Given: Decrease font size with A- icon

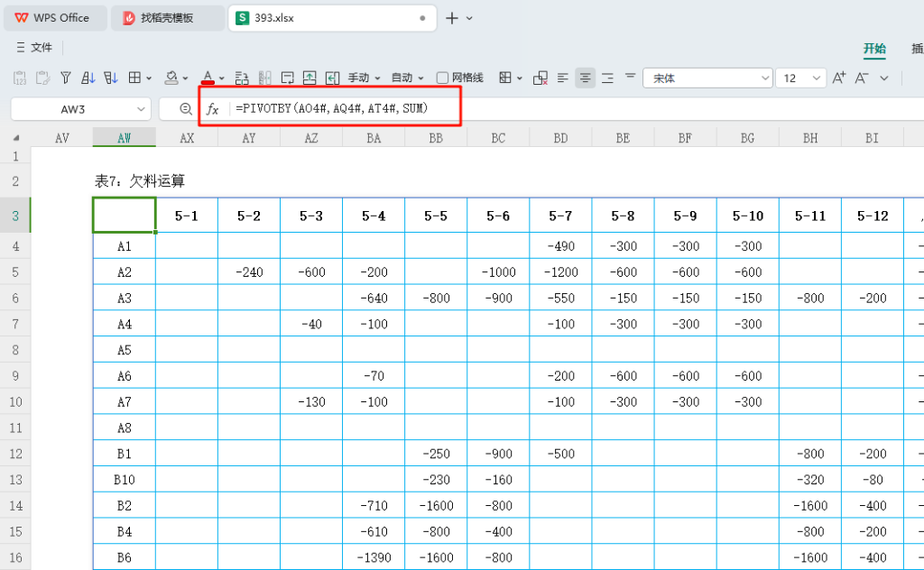Looking at the screenshot, I should click(x=862, y=78).
